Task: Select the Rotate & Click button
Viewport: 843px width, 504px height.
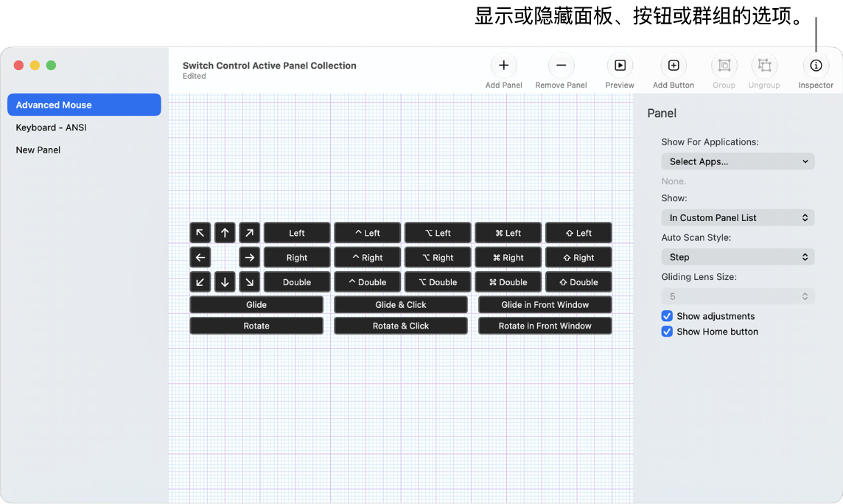Action: coord(401,326)
